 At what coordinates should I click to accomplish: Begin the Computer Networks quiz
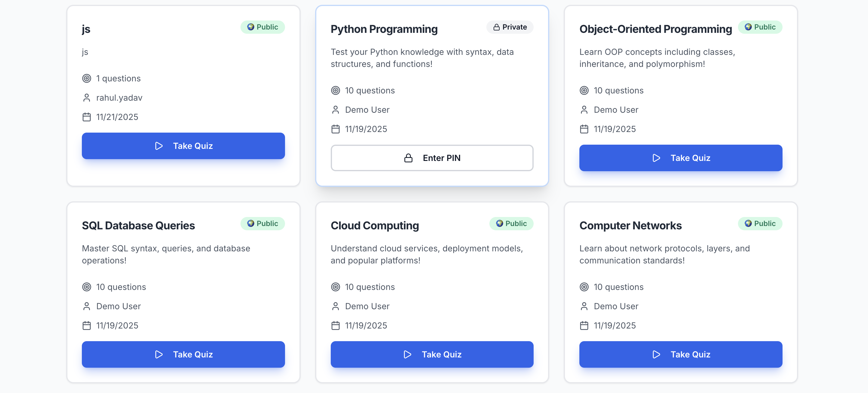coord(680,354)
